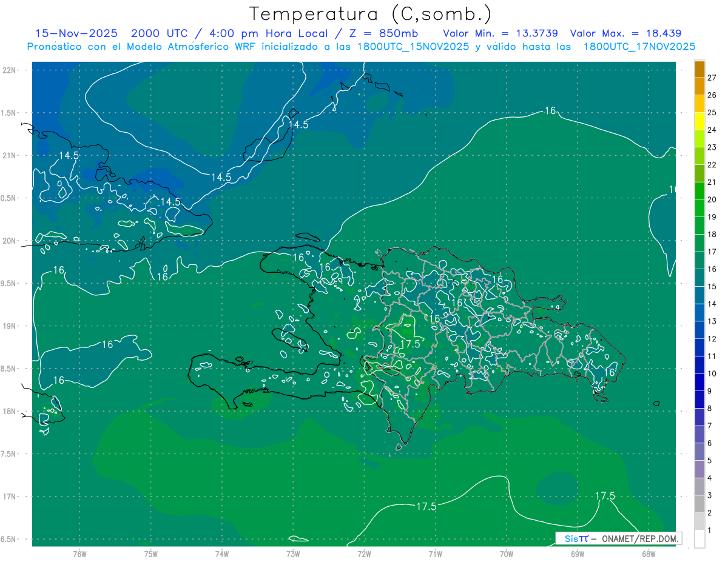The image size is (728, 562).
Task: Click the 20N latitude axis label
Action: (10, 241)
